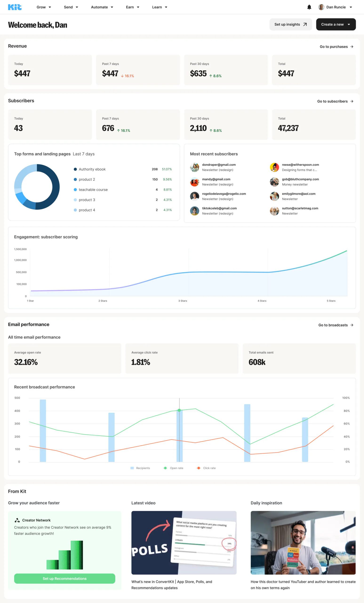Toggle the Click rate legend item

tap(206, 468)
